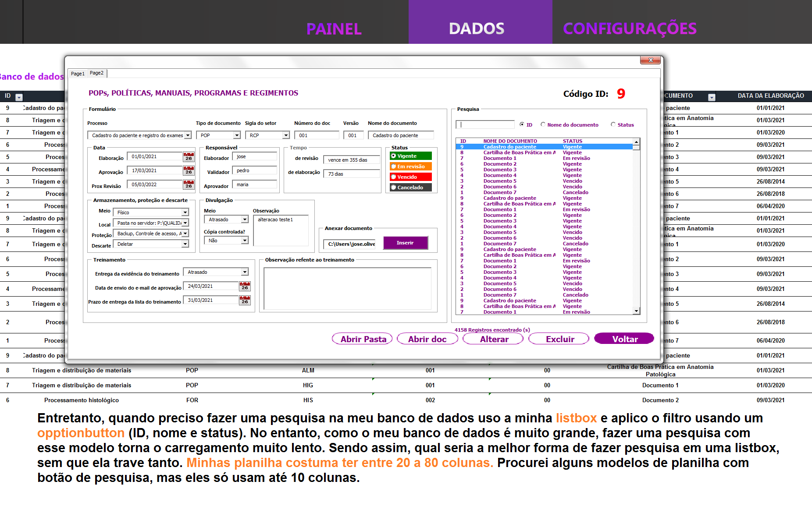Image resolution: width=812 pixels, height=531 pixels.
Task: Expand the Proteção dropdown
Action: click(185, 234)
